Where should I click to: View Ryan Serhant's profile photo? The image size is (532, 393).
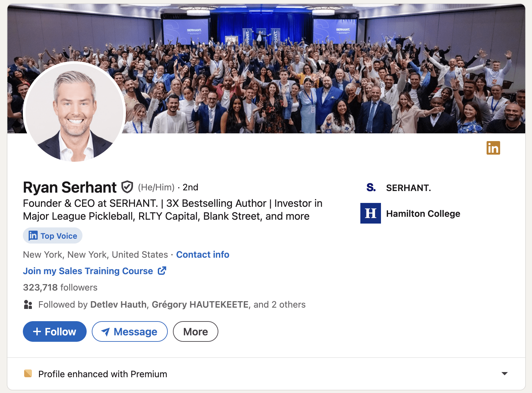pos(75,111)
